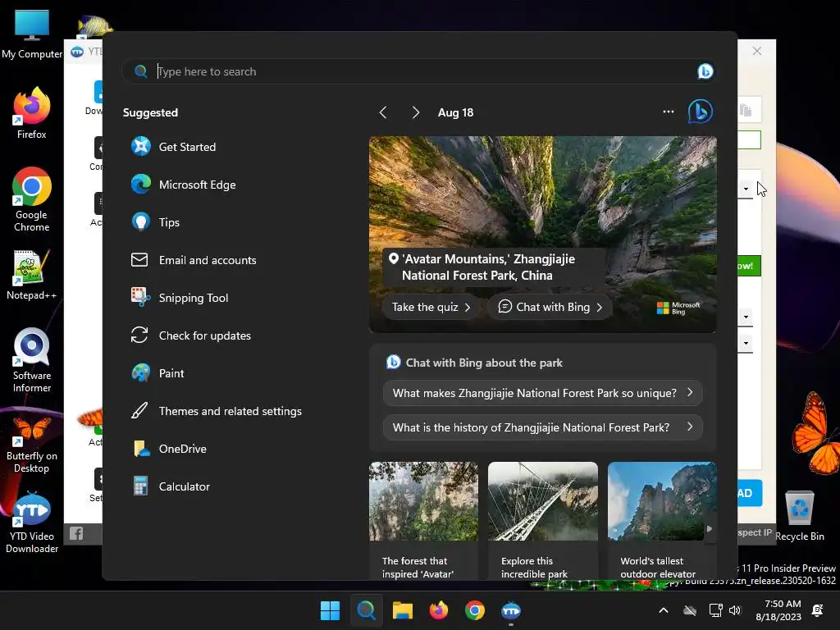This screenshot has height=630, width=840.
Task: Click Avatar Mountains location title text
Action: [488, 267]
